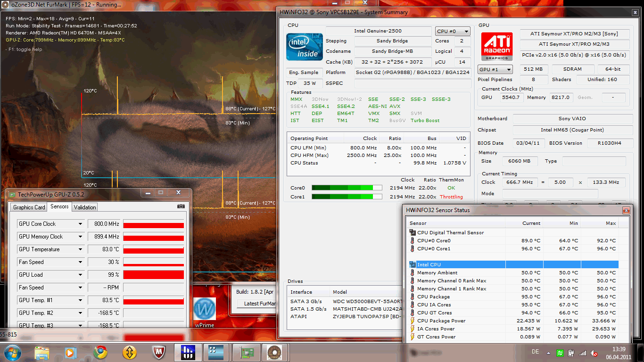Image resolution: width=644 pixels, height=362 pixels.
Task: Click the Core1 green load bar
Action: (x=347, y=197)
